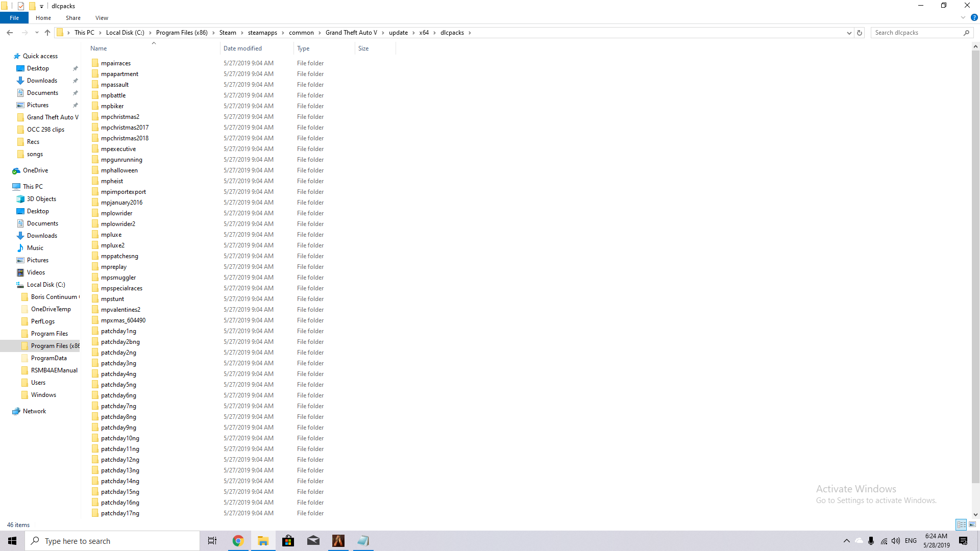Viewport: 980px width, 551px height.
Task: Expand address bar history dropdown
Action: pyautogui.click(x=849, y=33)
